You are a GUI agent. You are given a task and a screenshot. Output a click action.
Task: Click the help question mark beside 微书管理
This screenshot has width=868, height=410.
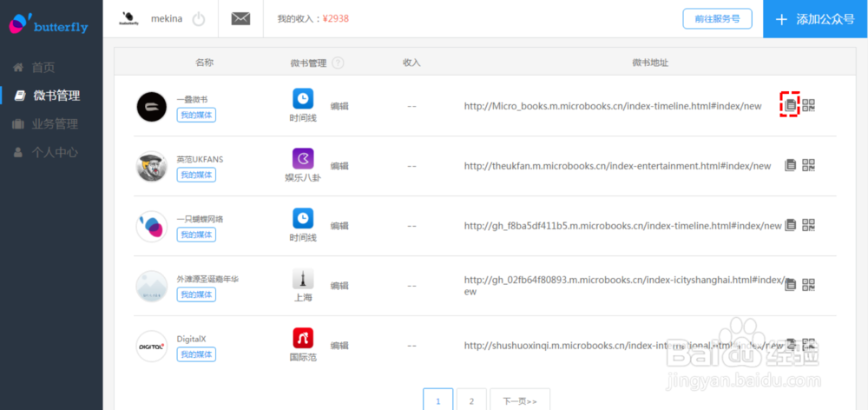(x=338, y=63)
